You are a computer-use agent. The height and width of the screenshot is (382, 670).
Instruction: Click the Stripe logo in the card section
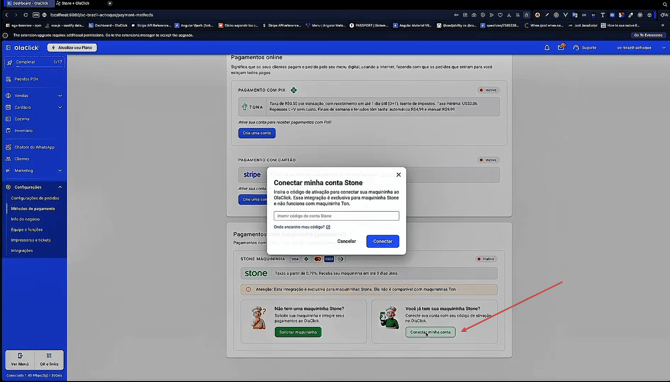pos(252,174)
